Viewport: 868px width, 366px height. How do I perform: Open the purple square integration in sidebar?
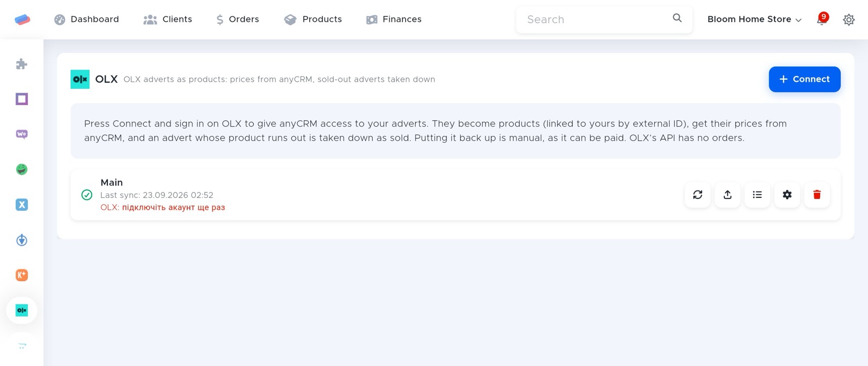tap(22, 99)
